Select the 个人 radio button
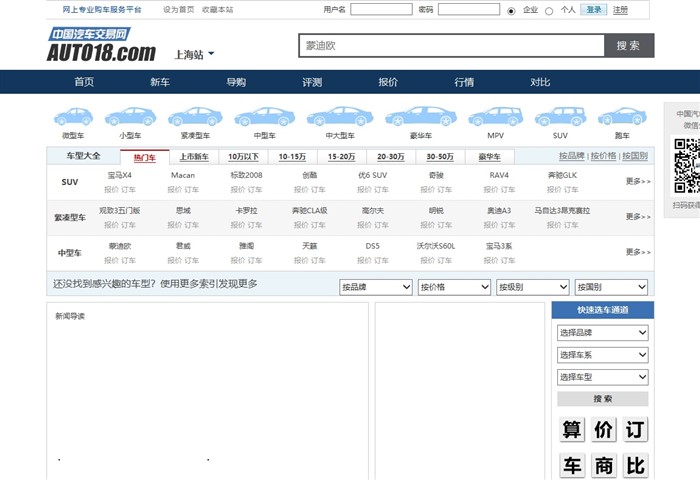 click(x=549, y=11)
